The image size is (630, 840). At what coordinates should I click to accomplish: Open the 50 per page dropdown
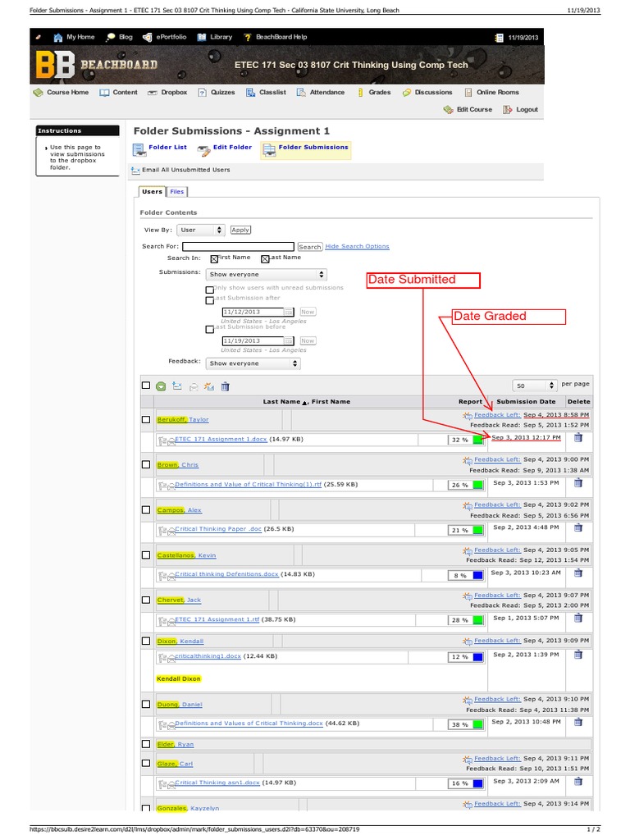(535, 386)
